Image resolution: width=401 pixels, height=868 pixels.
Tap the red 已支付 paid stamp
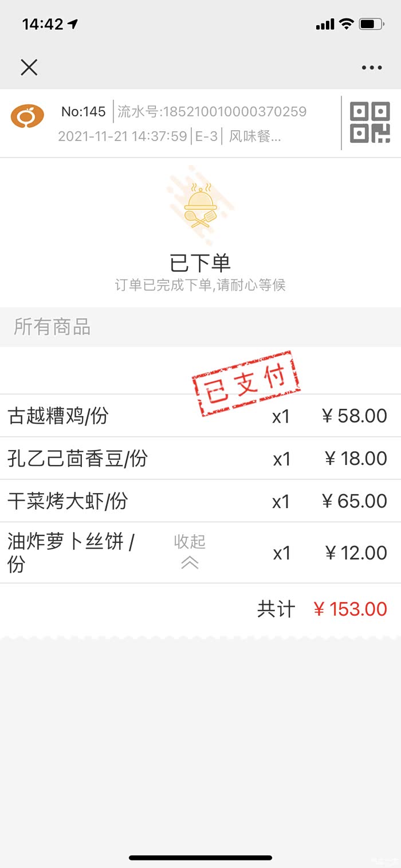[246, 383]
